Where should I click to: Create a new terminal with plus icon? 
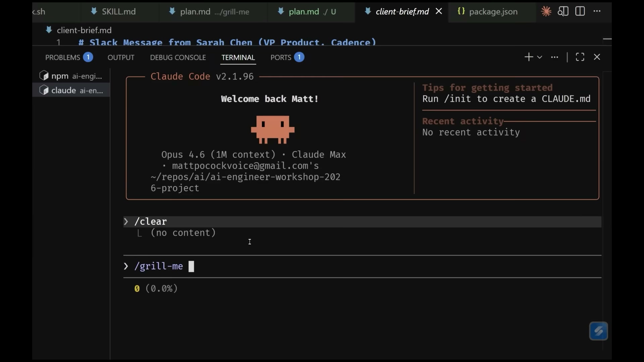pos(529,57)
